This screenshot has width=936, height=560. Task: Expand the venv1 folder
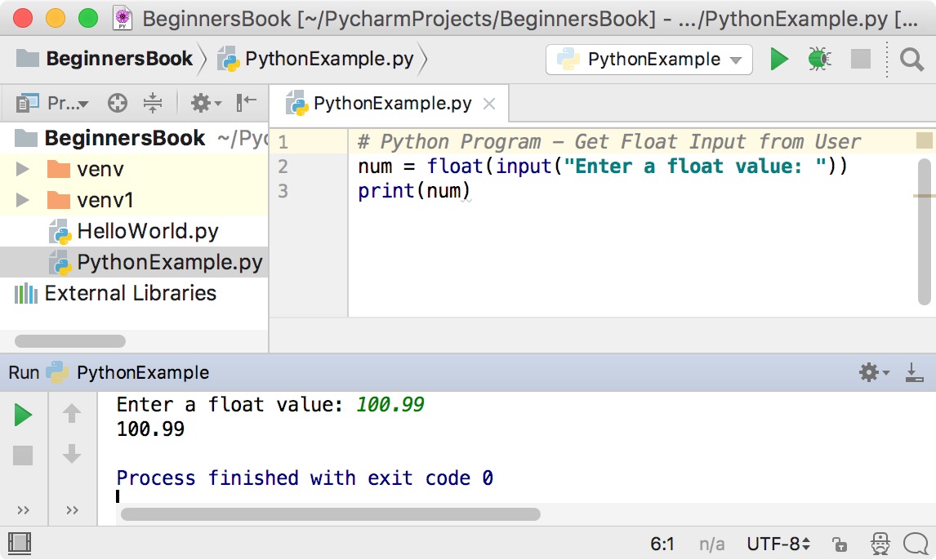click(23, 200)
